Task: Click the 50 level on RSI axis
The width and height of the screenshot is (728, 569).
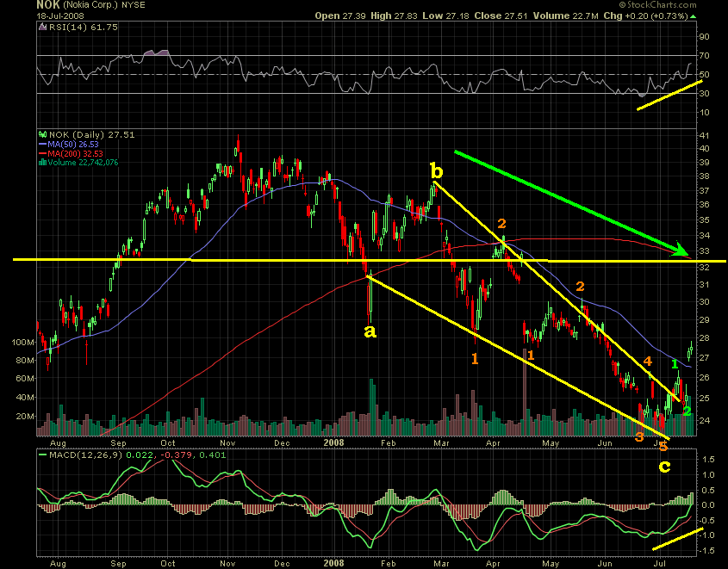Action: click(x=704, y=75)
